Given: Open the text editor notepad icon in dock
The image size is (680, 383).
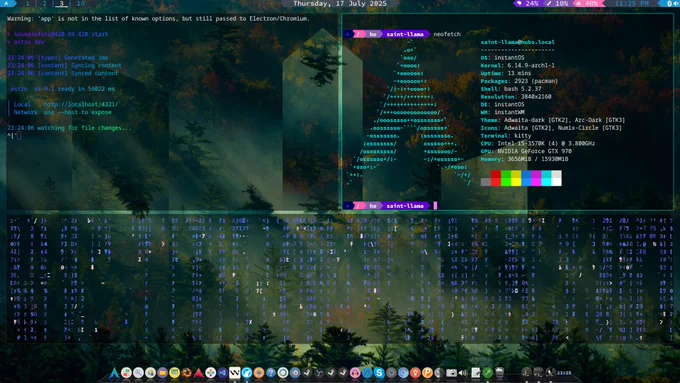Looking at the screenshot, I should click(476, 373).
